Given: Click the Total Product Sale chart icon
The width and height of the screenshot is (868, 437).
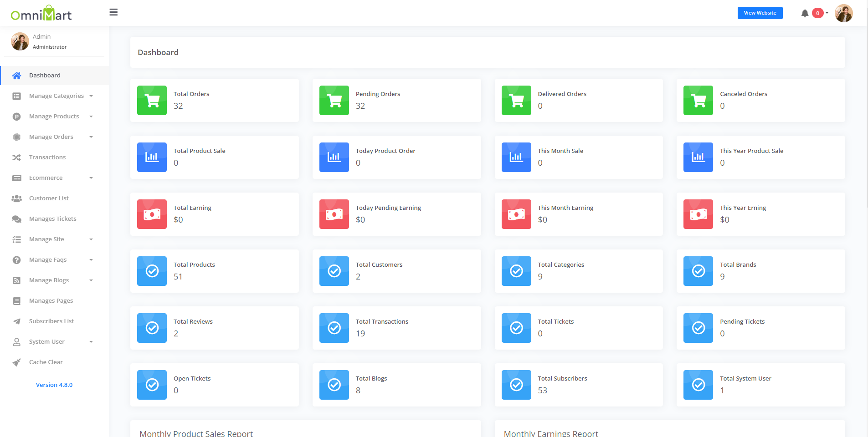Looking at the screenshot, I should click(x=152, y=158).
